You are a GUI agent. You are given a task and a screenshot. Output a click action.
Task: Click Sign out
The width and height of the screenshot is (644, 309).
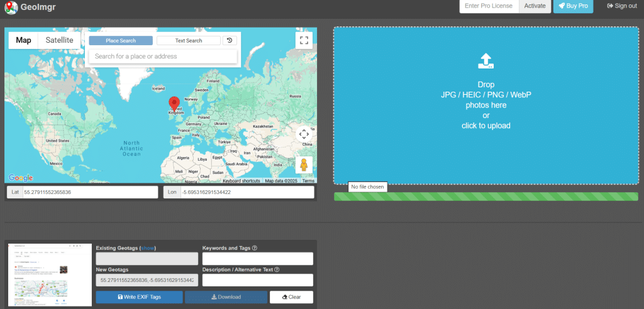point(621,6)
